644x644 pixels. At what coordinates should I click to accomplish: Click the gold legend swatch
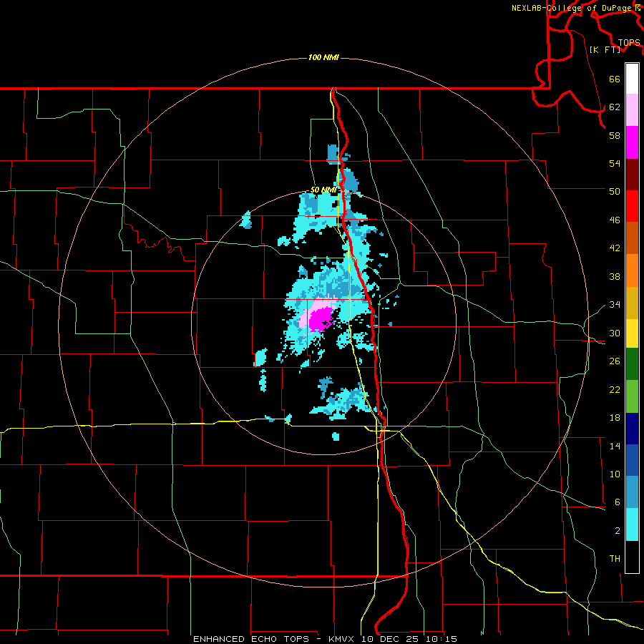coord(632,303)
